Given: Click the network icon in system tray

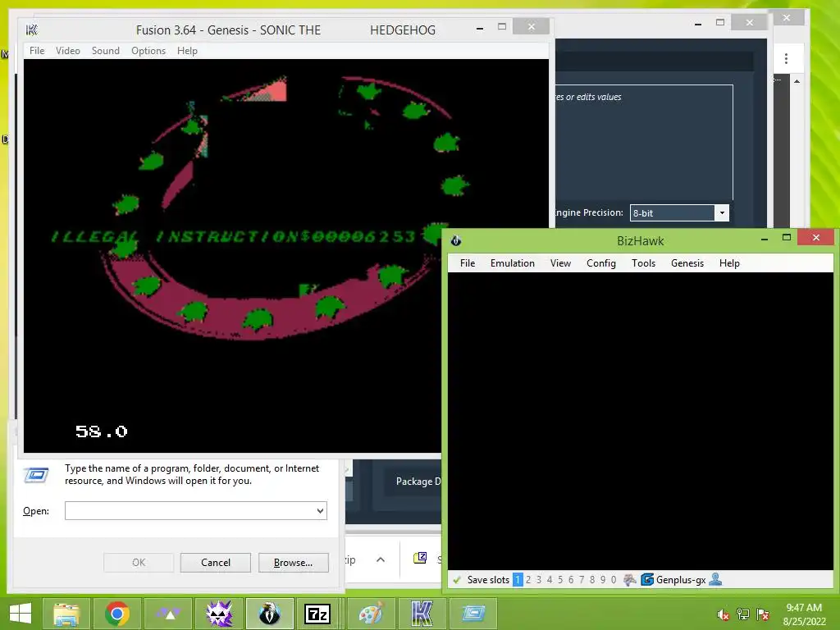Looking at the screenshot, I should [x=743, y=614].
